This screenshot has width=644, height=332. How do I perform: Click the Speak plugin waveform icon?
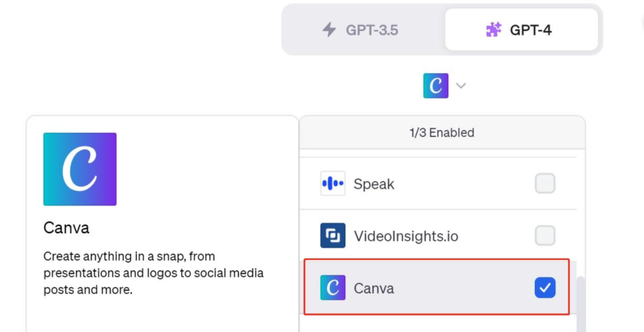(x=333, y=184)
